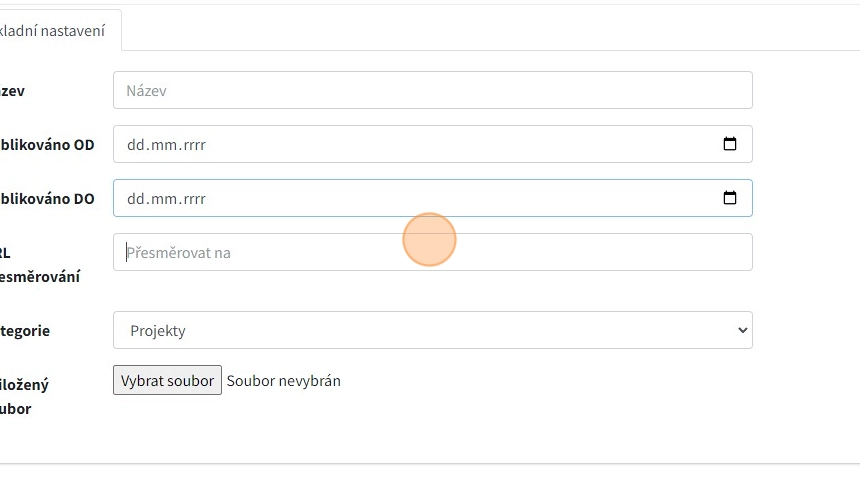The image size is (860, 481).
Task: Select month segment in Publikováno OD date
Action: 161,145
